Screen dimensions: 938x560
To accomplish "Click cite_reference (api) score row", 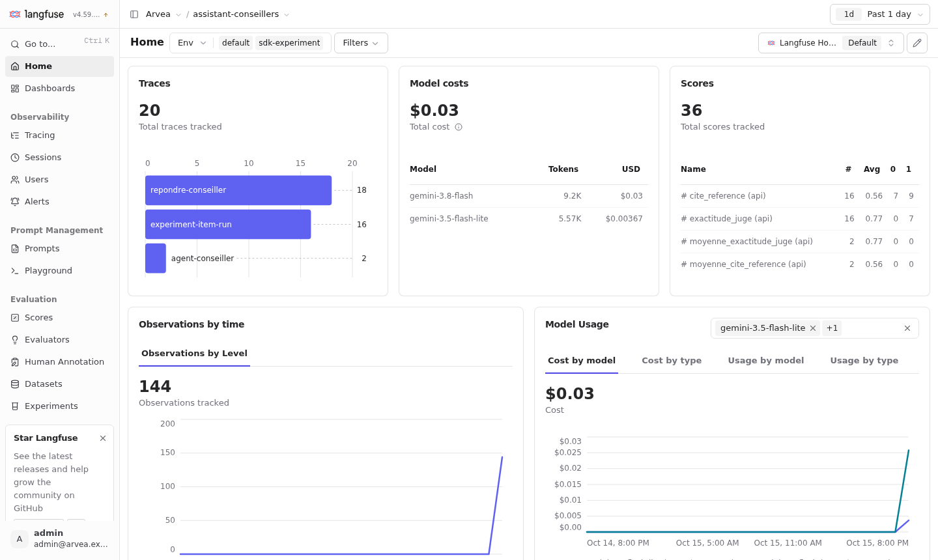I will click(800, 196).
